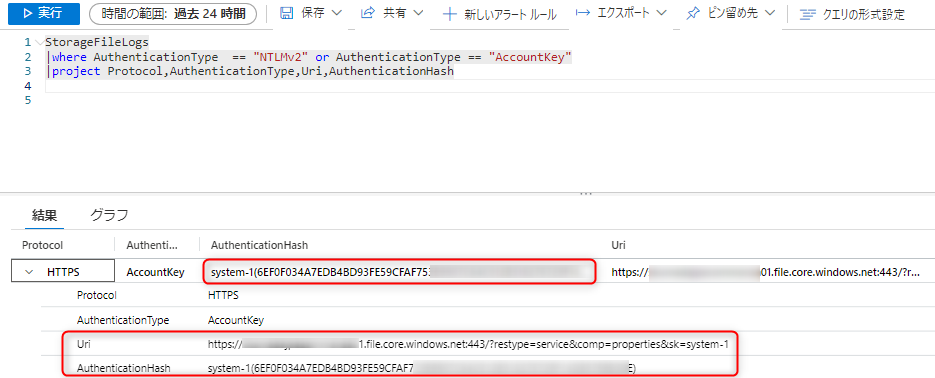The height and width of the screenshot is (378, 935).
Task: Collapse query fold arrow at line 1
Action: [x=39, y=42]
